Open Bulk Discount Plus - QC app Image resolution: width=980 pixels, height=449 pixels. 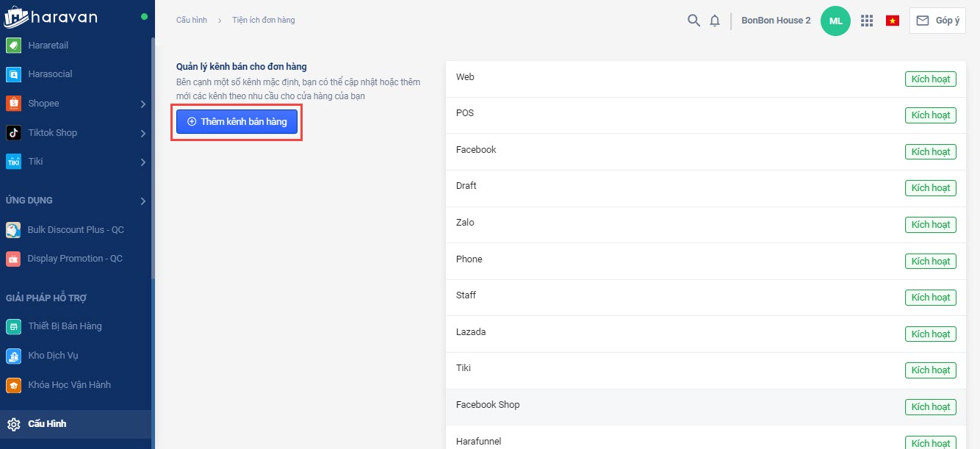[75, 230]
